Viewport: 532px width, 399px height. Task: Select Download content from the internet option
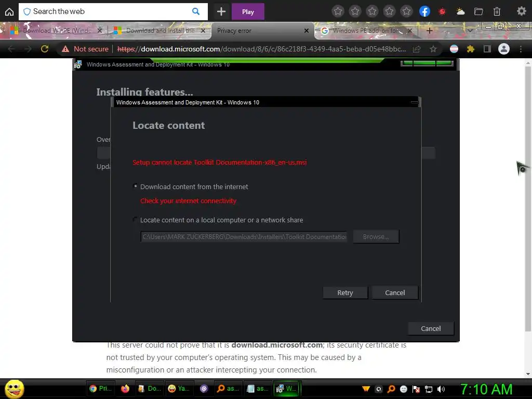click(136, 186)
